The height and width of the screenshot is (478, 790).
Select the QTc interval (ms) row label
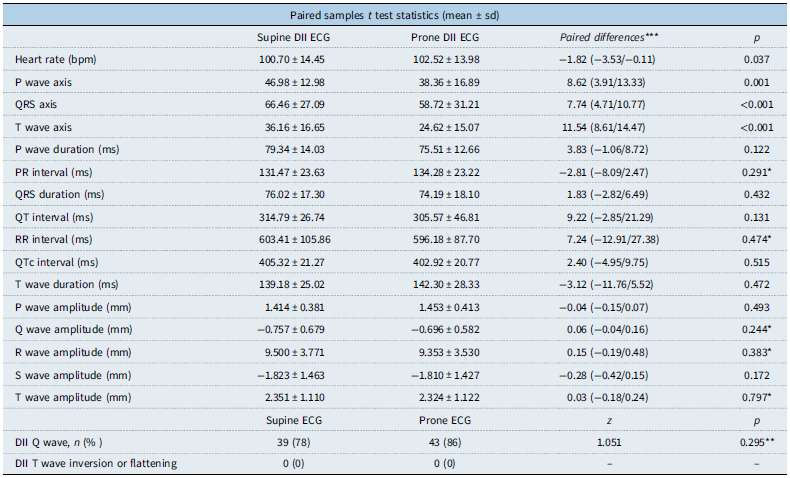coord(56,262)
